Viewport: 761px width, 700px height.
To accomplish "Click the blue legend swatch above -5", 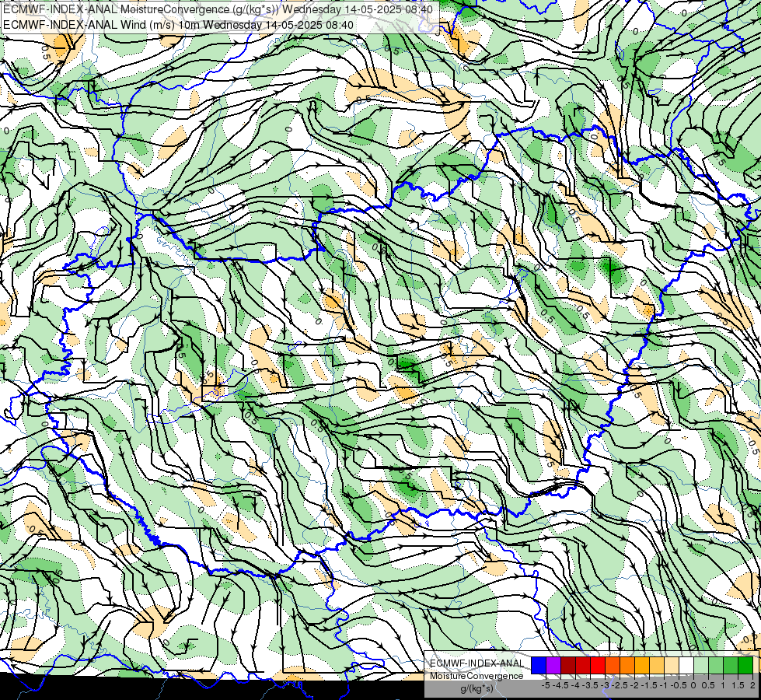I will [539, 666].
